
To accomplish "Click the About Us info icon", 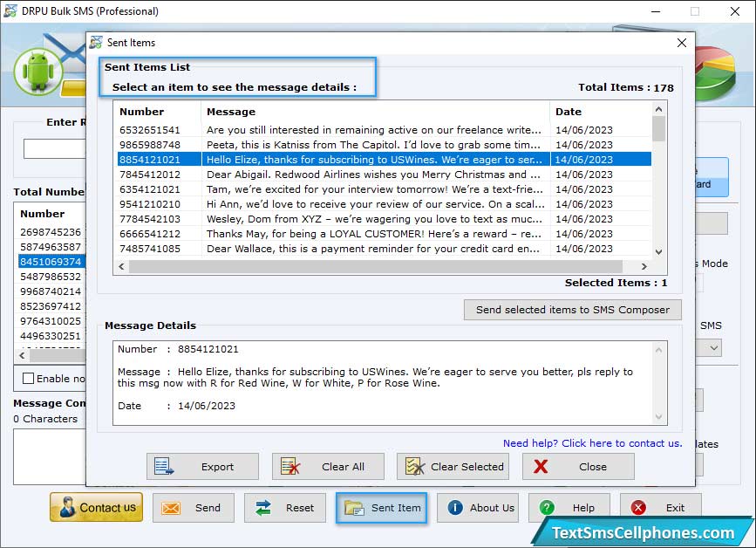I will [454, 508].
